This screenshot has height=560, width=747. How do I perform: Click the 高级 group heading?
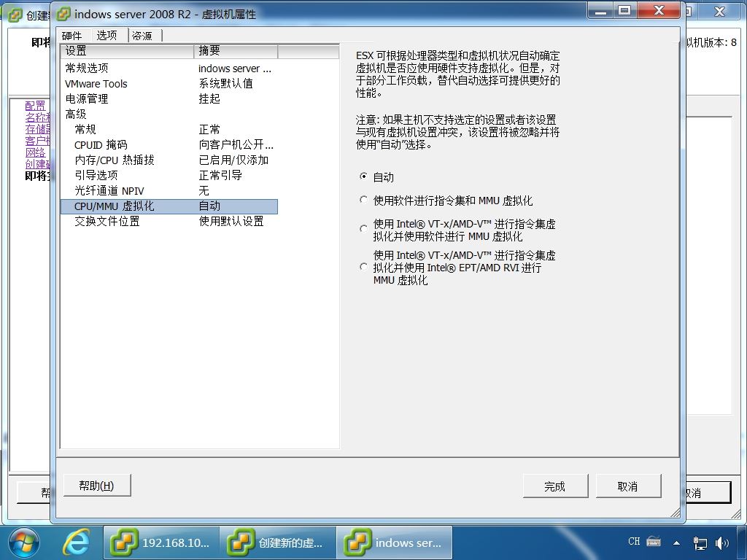(76, 114)
